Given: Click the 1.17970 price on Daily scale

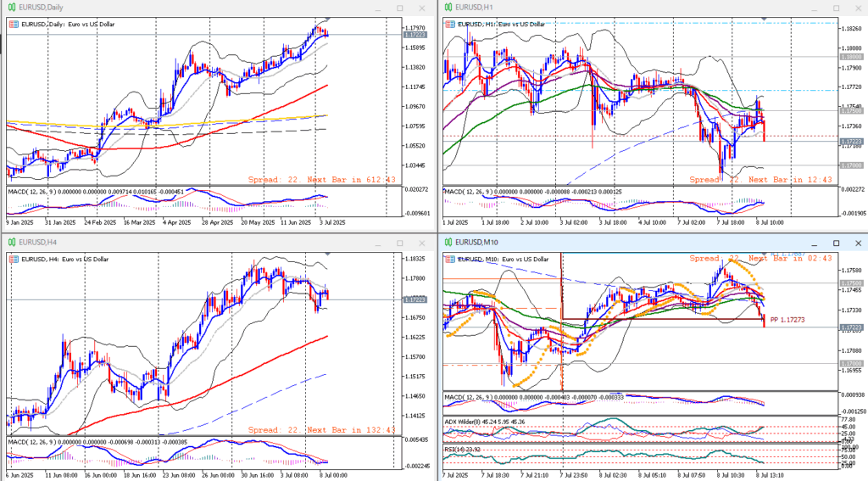Looking at the screenshot, I should point(415,28).
